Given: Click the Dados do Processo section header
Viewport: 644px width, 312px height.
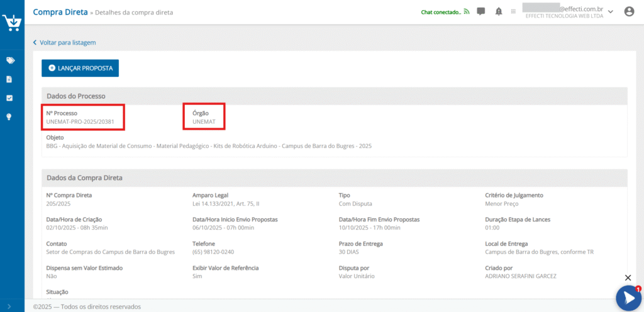Looking at the screenshot, I should pyautogui.click(x=75, y=96).
